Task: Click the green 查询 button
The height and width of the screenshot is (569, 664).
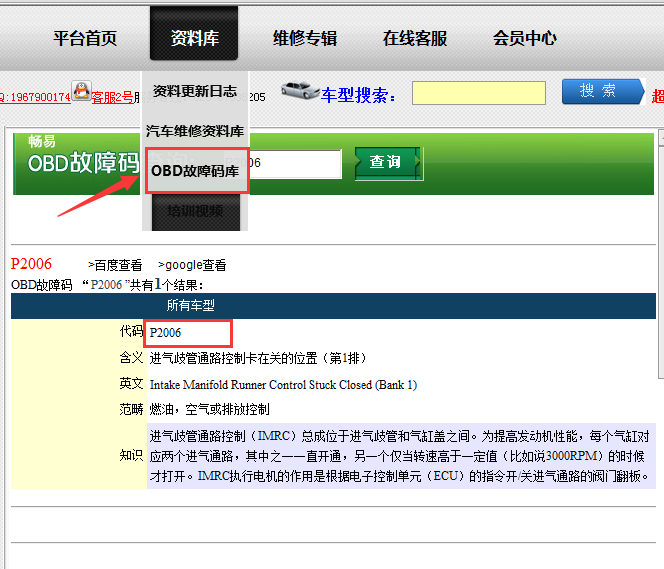Action: [x=388, y=163]
